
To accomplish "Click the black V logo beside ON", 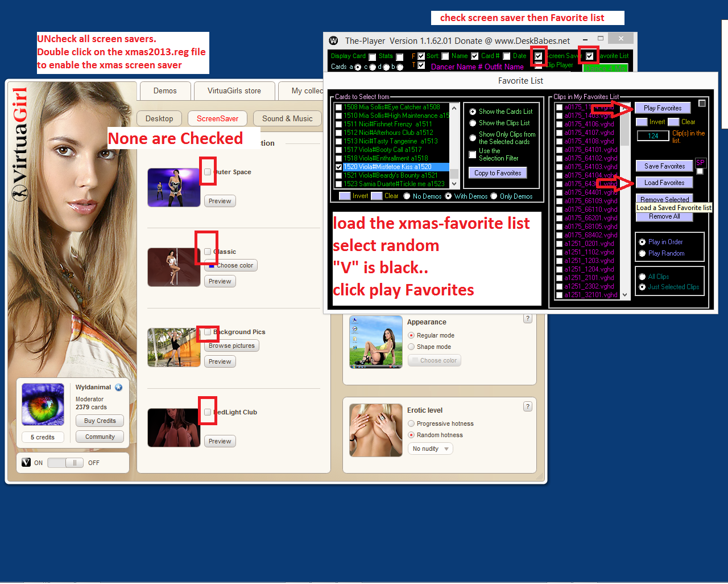I will coord(26,462).
